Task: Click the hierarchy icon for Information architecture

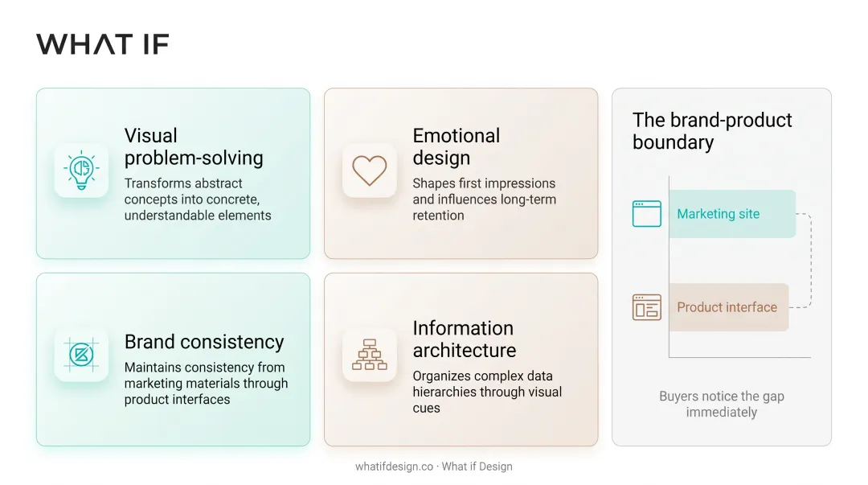Action: [369, 354]
